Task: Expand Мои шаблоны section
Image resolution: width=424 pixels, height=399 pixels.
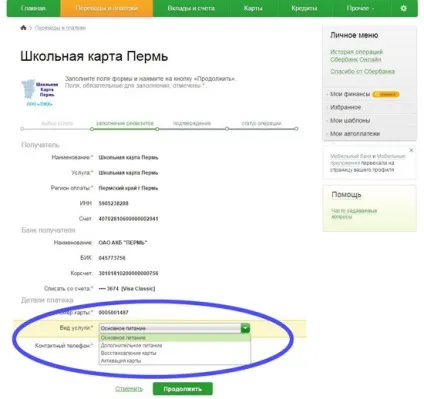Action: pos(350,121)
